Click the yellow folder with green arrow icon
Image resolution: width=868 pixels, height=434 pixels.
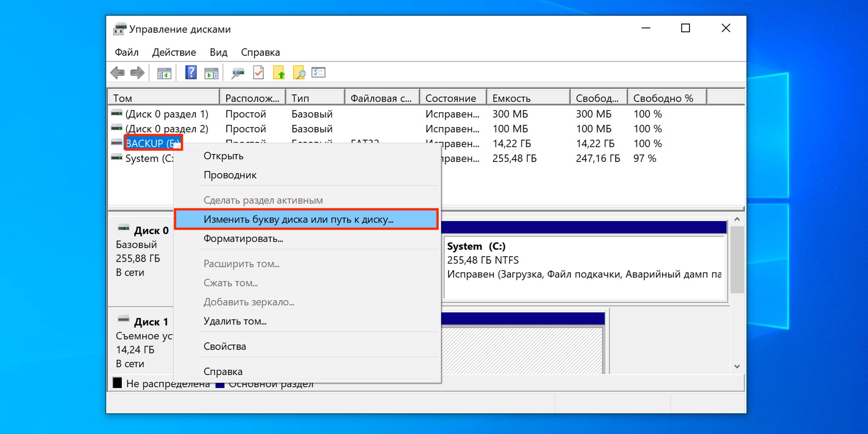279,73
